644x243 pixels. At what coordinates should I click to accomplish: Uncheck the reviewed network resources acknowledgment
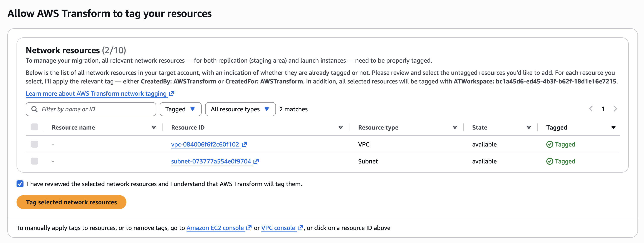pos(20,184)
